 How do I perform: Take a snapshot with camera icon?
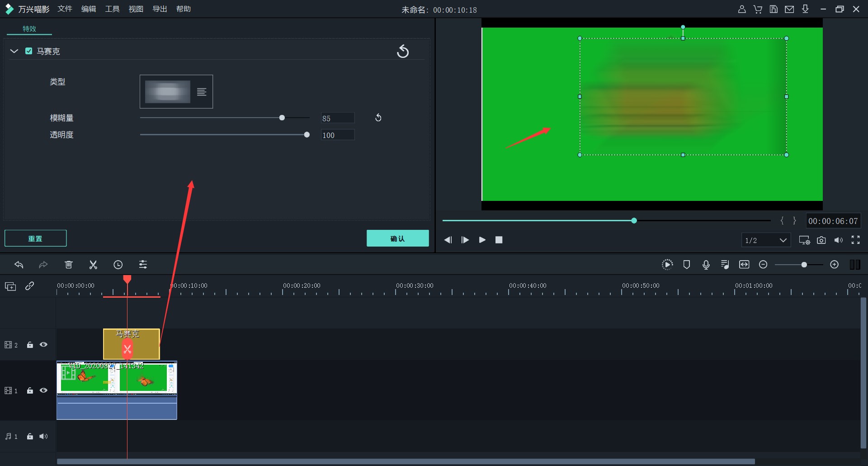(x=821, y=240)
